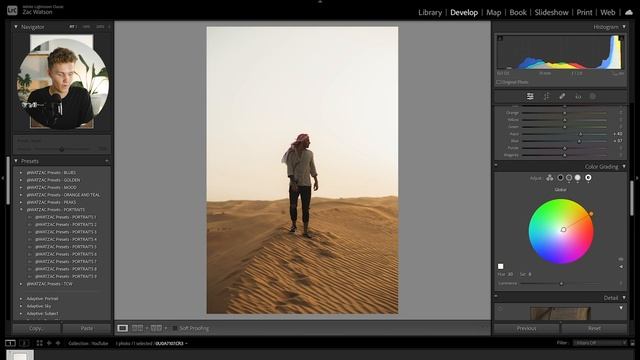Apply the PORTRAITS 9 preset

pyautogui.click(x=66, y=276)
